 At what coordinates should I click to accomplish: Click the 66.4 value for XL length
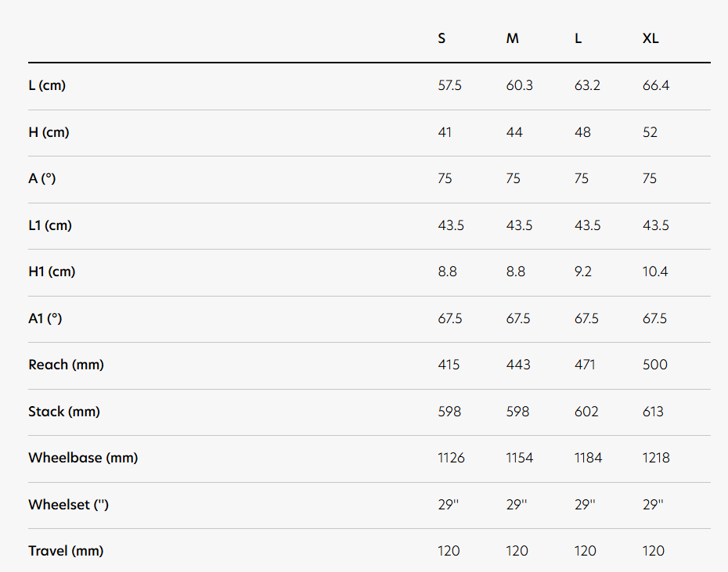[656, 85]
